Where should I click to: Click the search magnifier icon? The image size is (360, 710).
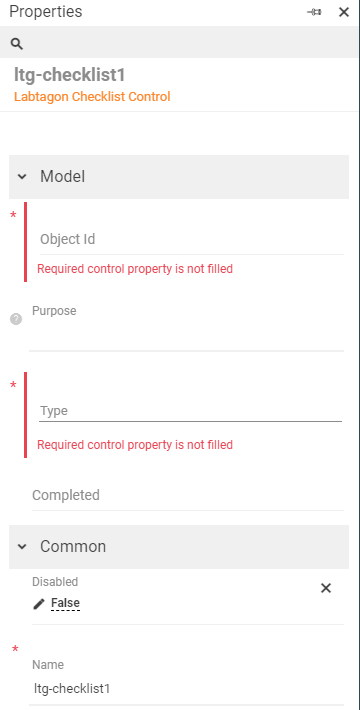point(17,43)
